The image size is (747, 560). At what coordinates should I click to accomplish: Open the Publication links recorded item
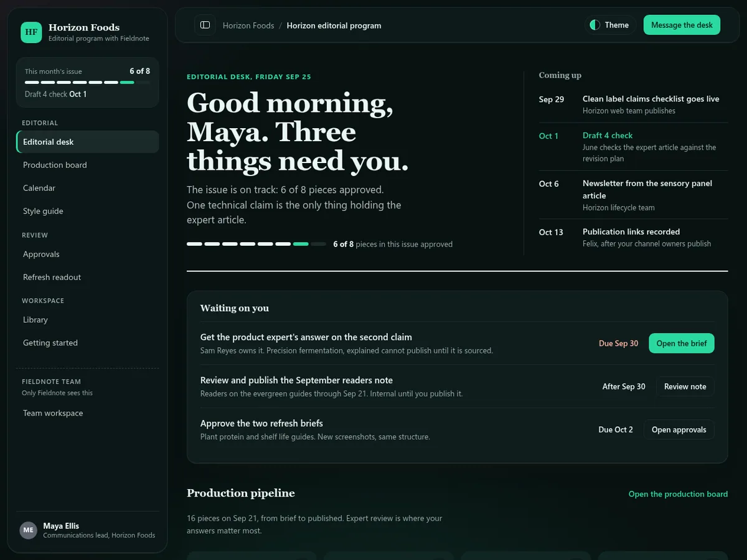pyautogui.click(x=633, y=237)
